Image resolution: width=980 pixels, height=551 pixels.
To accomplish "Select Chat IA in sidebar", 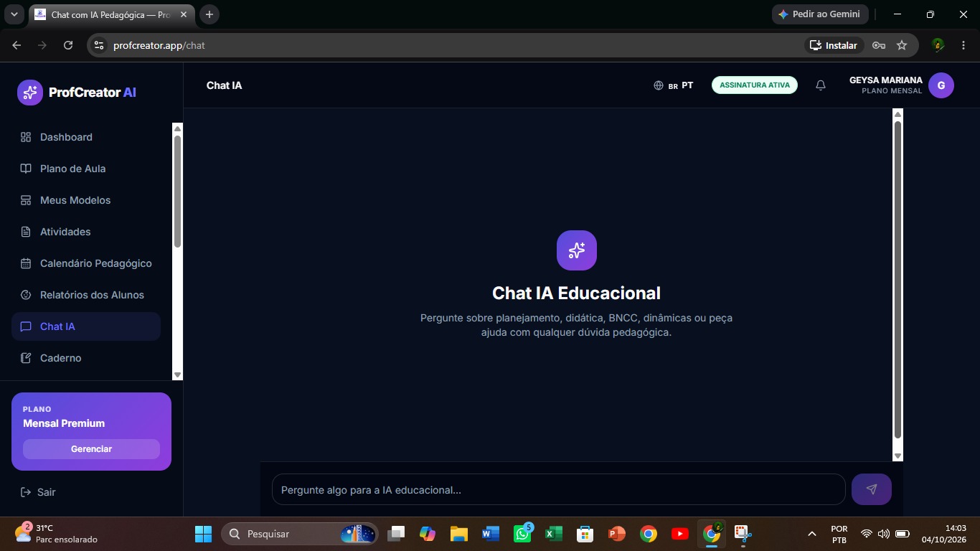I will (x=86, y=326).
